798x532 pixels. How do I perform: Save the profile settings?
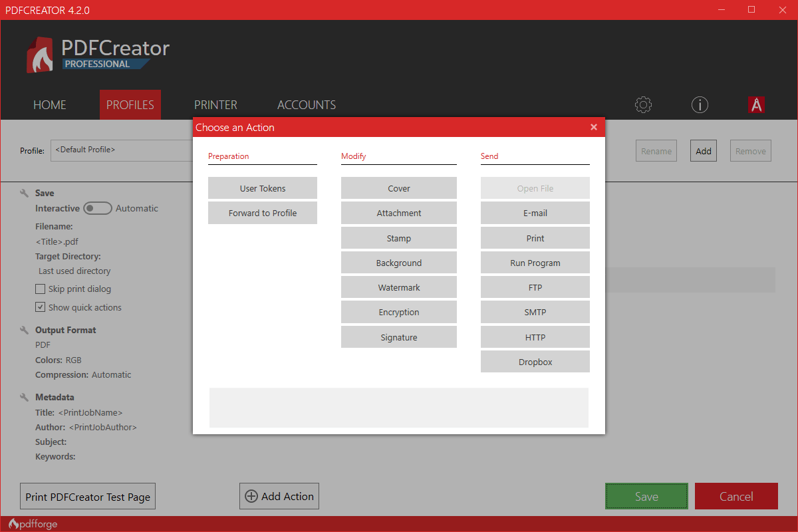click(x=646, y=496)
